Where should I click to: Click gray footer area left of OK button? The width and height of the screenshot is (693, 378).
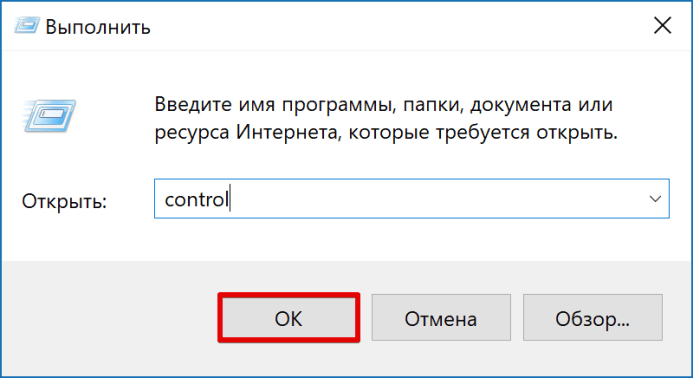tap(110, 317)
